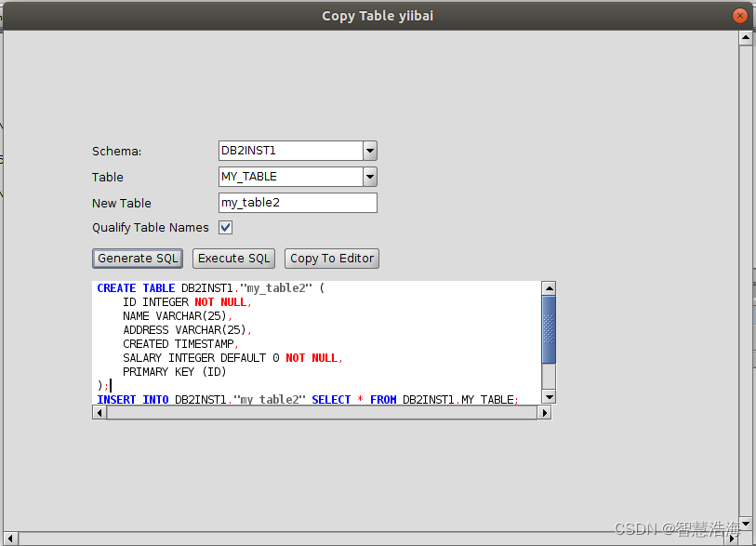The height and width of the screenshot is (546, 756).
Task: Open the Schema dropdown arrow
Action: click(x=369, y=151)
